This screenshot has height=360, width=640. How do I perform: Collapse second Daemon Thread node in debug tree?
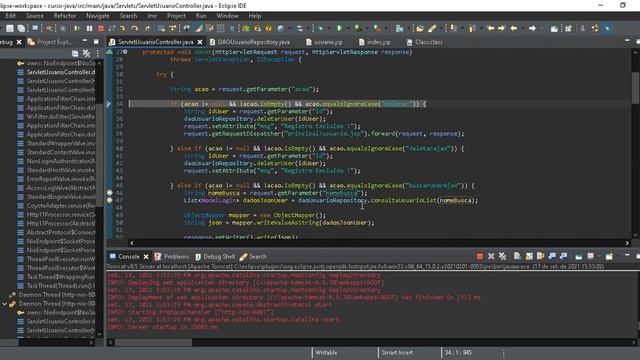[x=4, y=304]
